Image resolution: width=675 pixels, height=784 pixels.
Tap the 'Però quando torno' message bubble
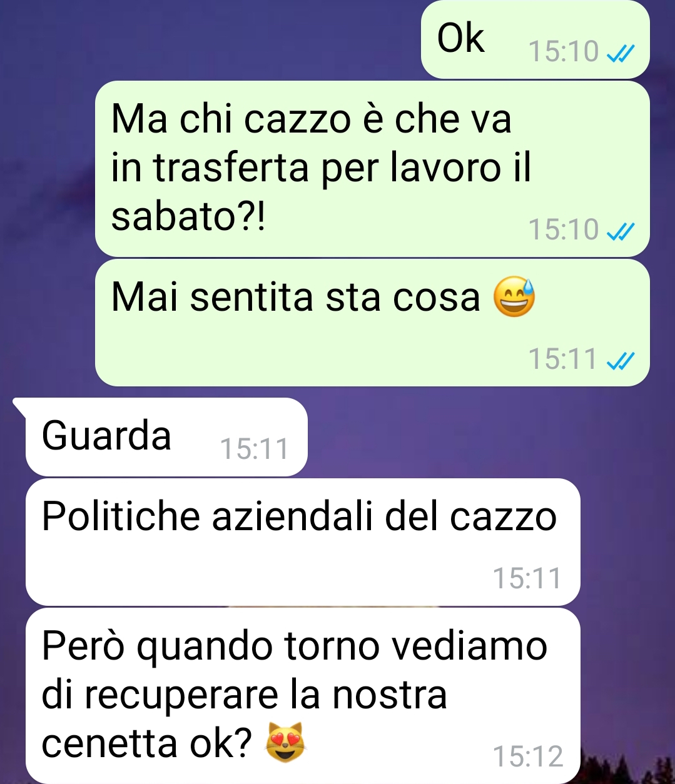pyautogui.click(x=303, y=695)
